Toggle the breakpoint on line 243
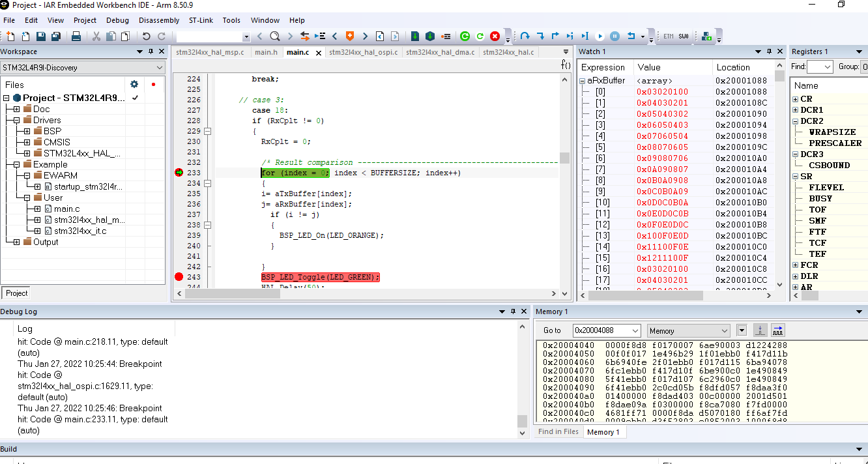Viewport: 868px width, 464px height. [x=179, y=277]
